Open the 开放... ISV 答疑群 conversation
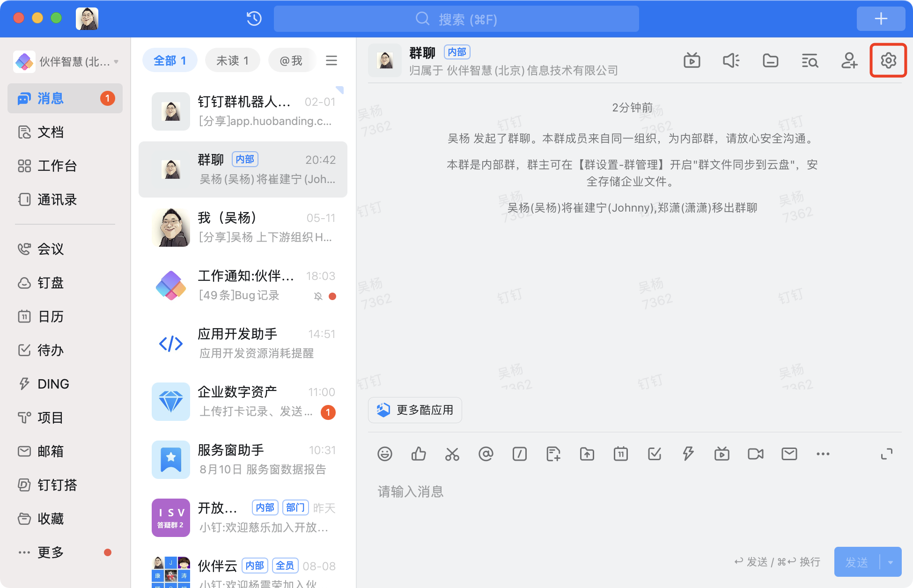The image size is (913, 588). pyautogui.click(x=243, y=518)
